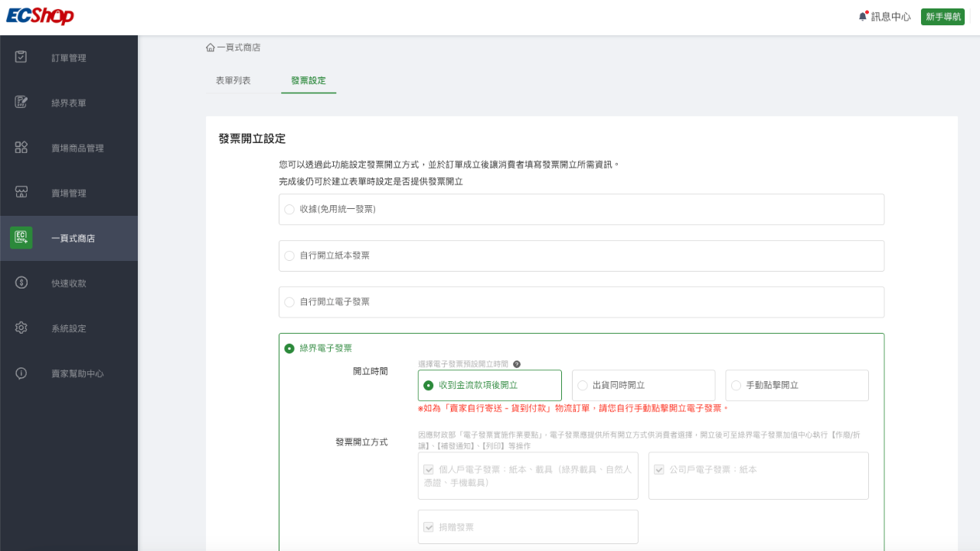The image size is (980, 551).
Task: Open notifications via the bell icon
Action: pyautogui.click(x=863, y=17)
